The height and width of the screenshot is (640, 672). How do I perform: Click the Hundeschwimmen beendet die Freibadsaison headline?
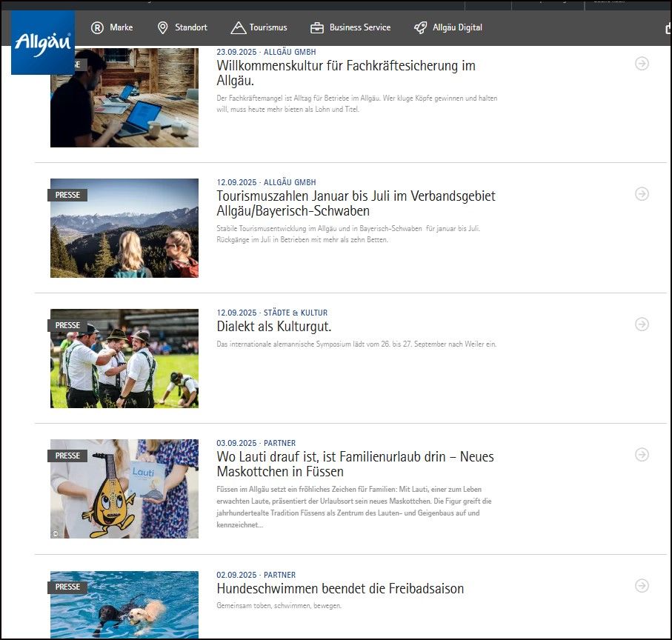click(339, 589)
